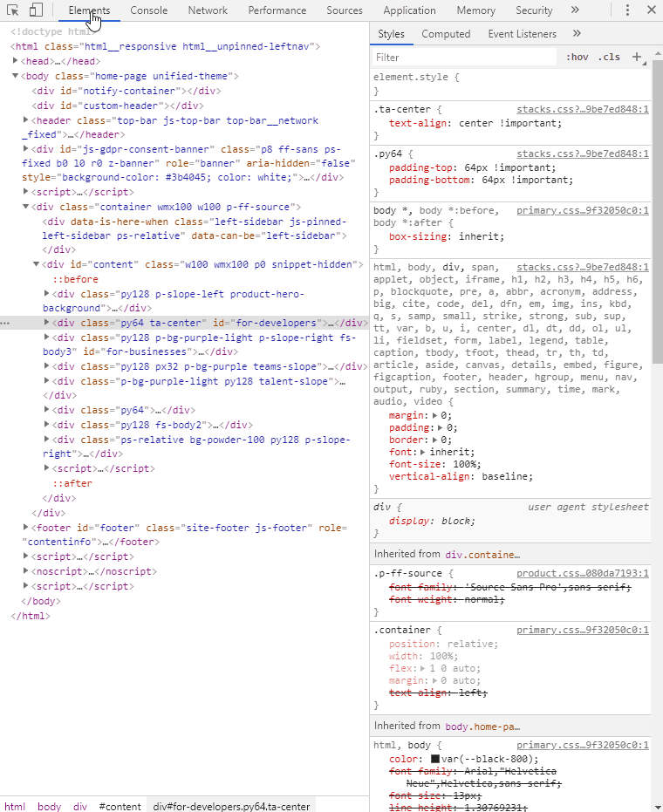Expand the for-businesses div node
Image resolution: width=663 pixels, height=812 pixels.
coord(46,337)
